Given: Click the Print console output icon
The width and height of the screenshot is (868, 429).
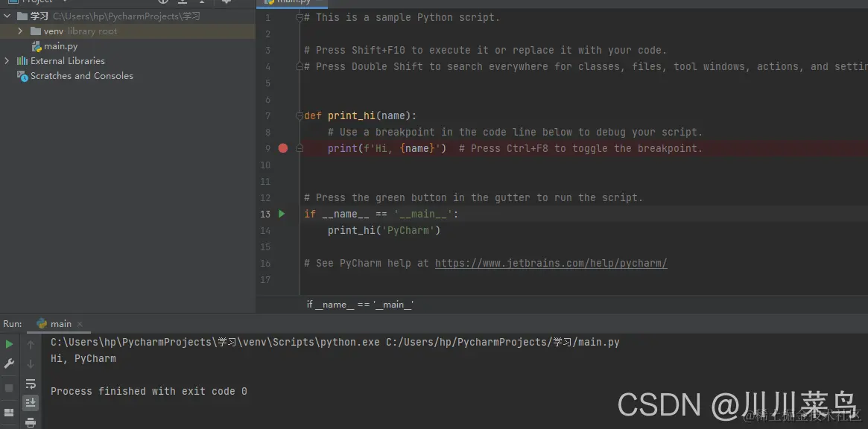Looking at the screenshot, I should (31, 422).
